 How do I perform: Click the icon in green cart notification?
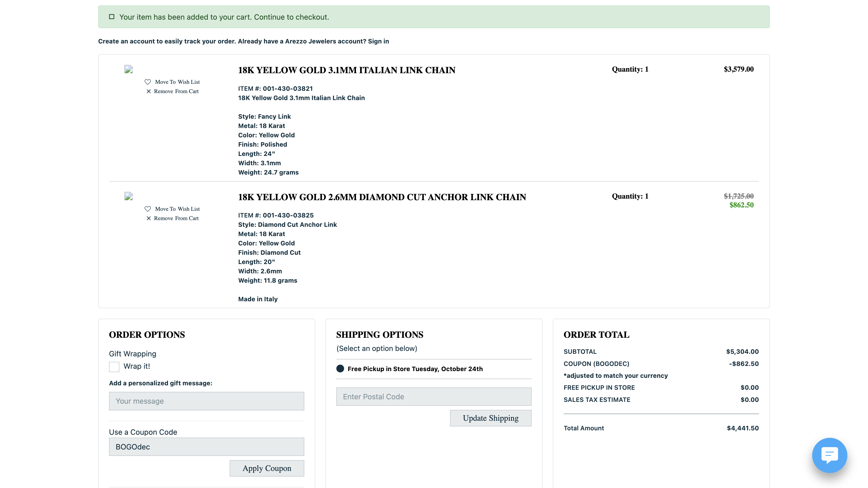click(x=112, y=17)
